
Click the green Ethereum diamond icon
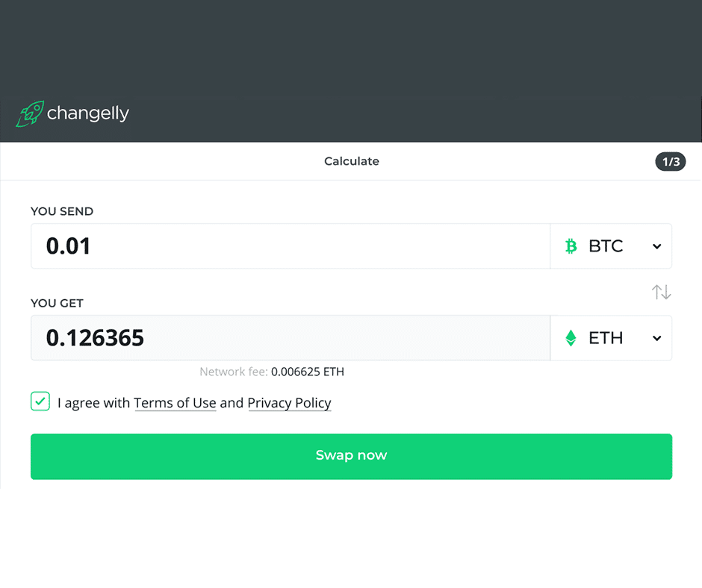[571, 338]
